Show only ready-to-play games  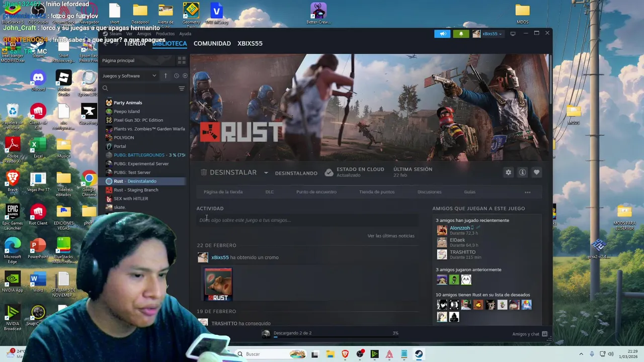pyautogui.click(x=185, y=76)
